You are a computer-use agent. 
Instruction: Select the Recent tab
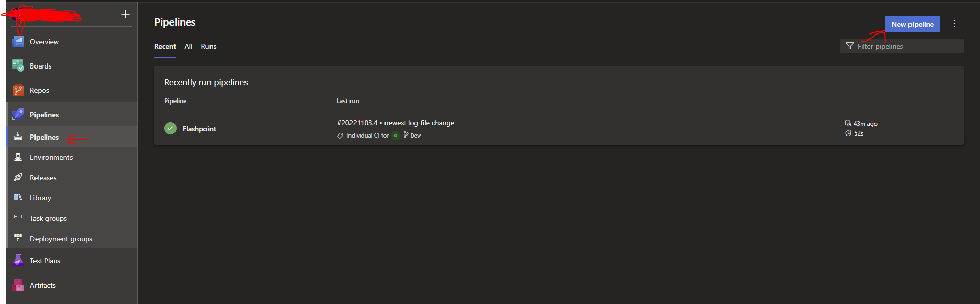(x=165, y=46)
